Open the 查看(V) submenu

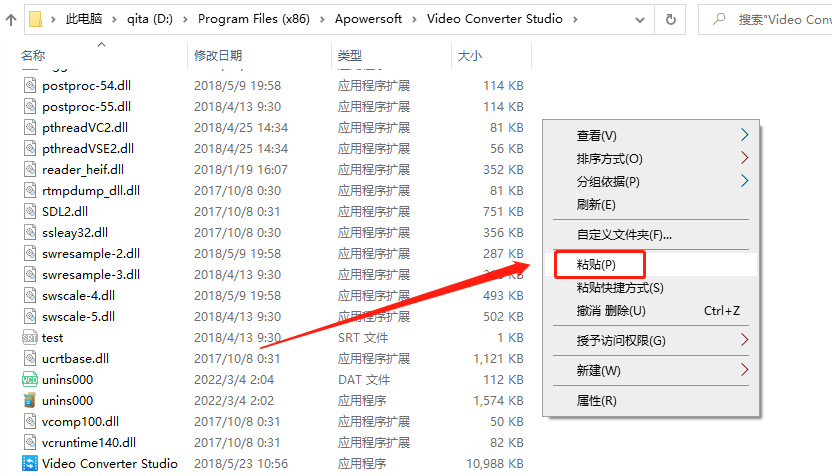651,136
